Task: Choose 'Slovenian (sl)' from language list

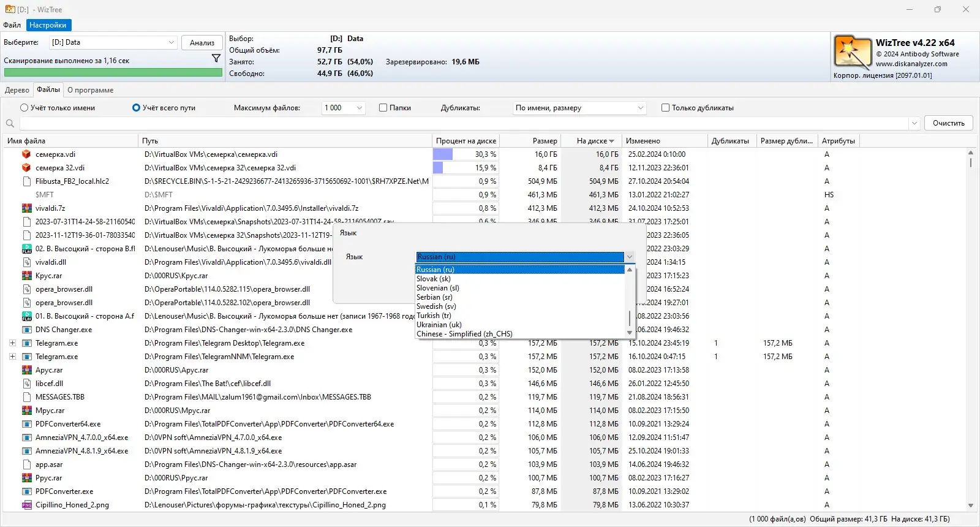Action: coord(519,288)
